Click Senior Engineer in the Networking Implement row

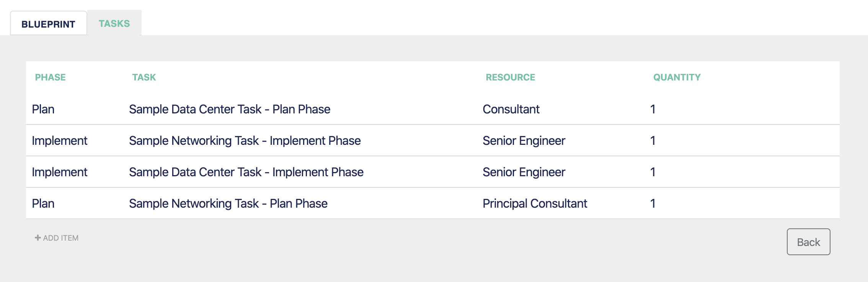[524, 141]
